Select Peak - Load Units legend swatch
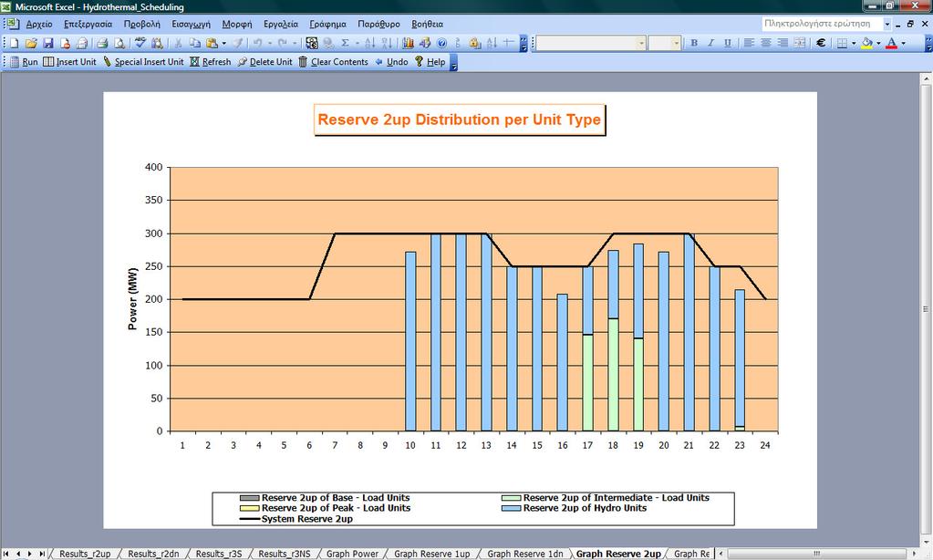Viewport: 933px width, 560px height. 249,508
